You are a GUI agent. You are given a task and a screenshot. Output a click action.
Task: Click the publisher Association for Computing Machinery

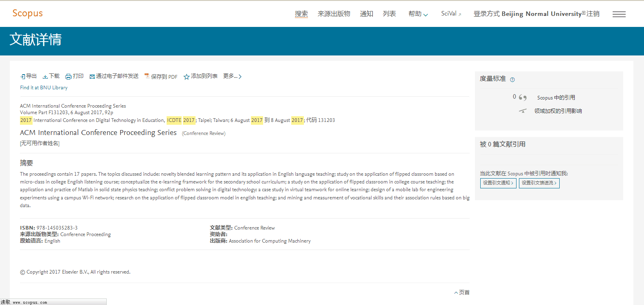(x=270, y=241)
